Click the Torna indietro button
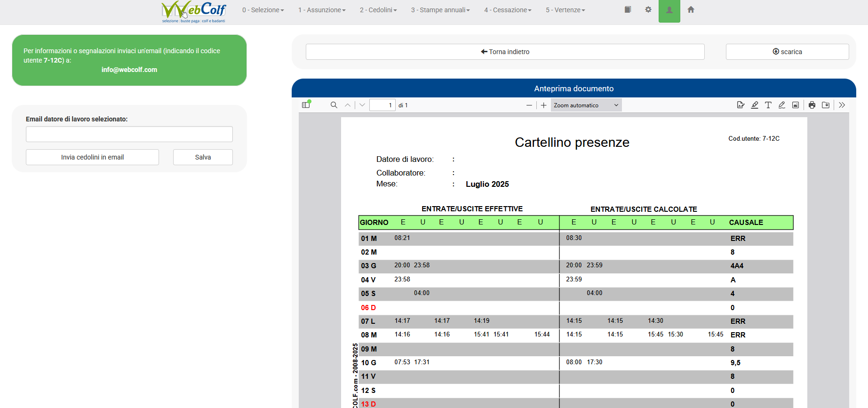The image size is (868, 408). 505,52
